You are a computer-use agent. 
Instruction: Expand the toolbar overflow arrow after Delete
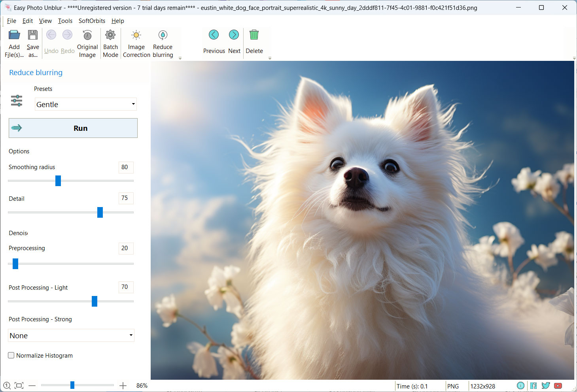270,58
